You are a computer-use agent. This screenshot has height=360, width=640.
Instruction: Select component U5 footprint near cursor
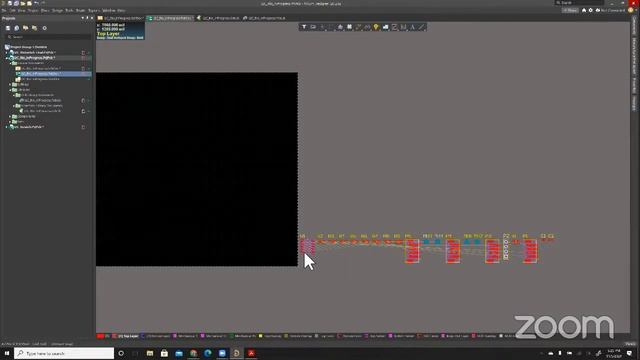(307, 247)
